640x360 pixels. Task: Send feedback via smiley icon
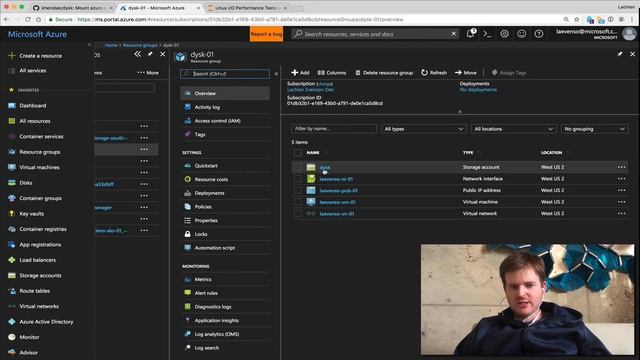522,34
